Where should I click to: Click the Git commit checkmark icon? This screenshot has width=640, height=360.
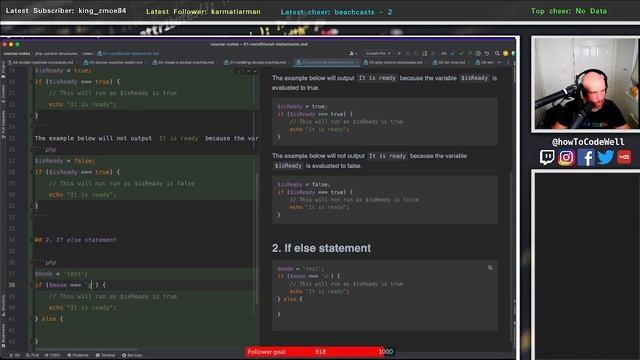point(462,53)
